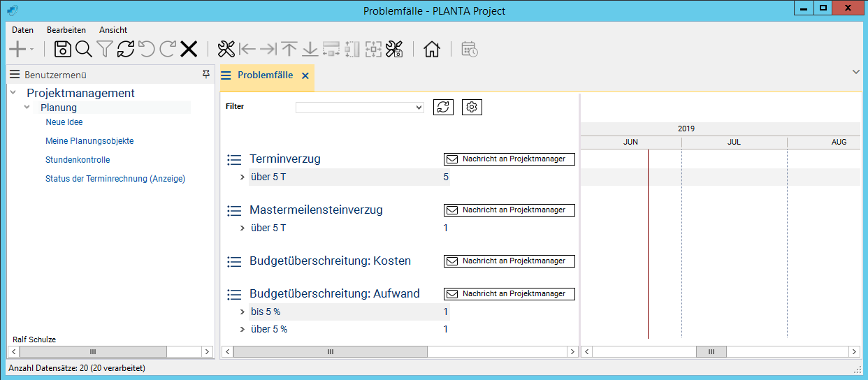Pin the Benutzermenü panel
The image size is (868, 380).
(205, 74)
